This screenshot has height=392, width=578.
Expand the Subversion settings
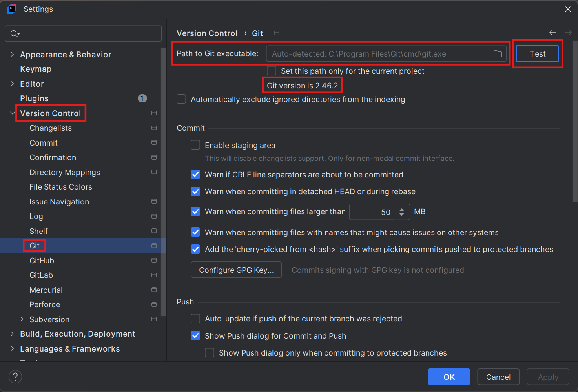click(x=22, y=319)
